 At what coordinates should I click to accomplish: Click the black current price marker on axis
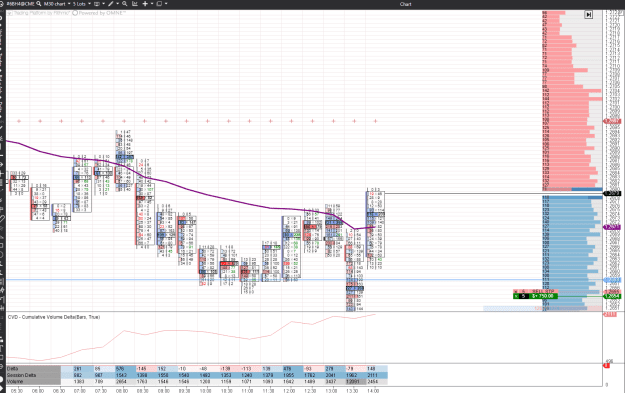click(612, 193)
